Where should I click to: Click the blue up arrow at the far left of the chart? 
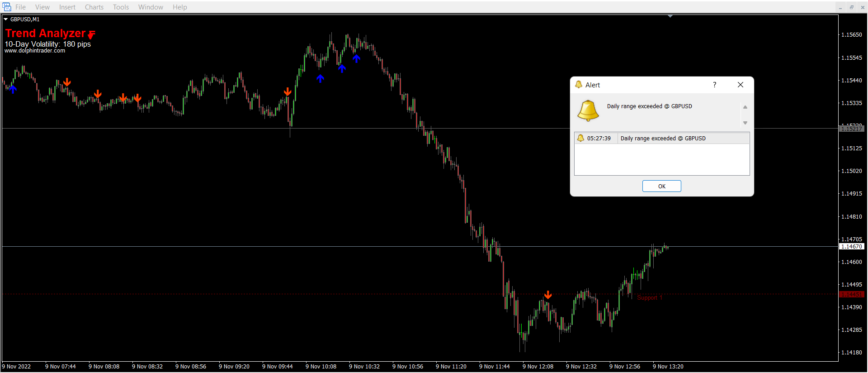point(13,89)
